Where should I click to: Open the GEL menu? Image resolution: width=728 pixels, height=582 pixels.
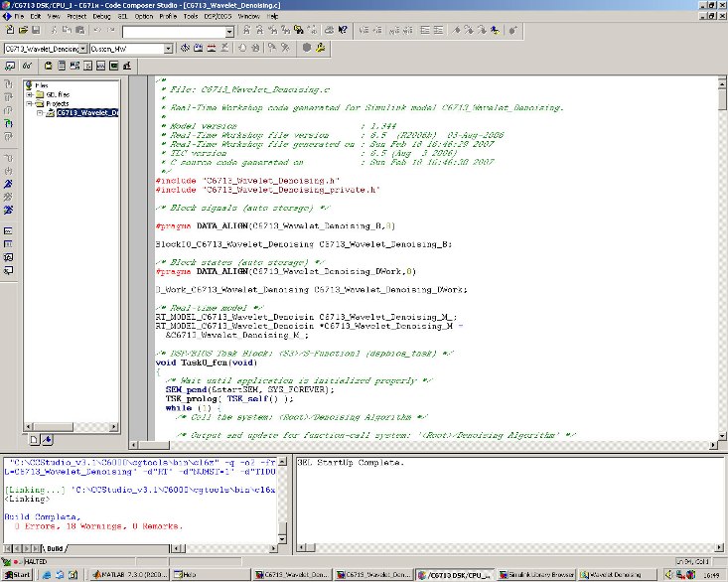[x=122, y=16]
